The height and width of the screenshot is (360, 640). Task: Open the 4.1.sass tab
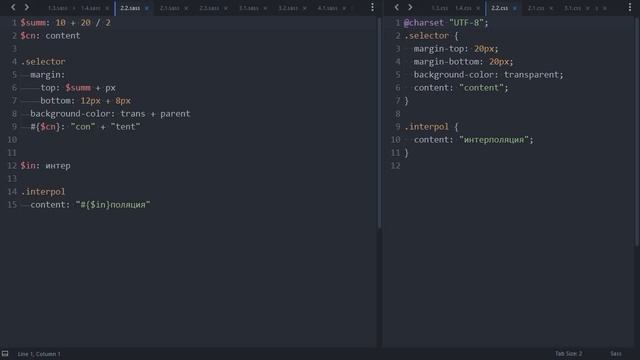point(327,8)
